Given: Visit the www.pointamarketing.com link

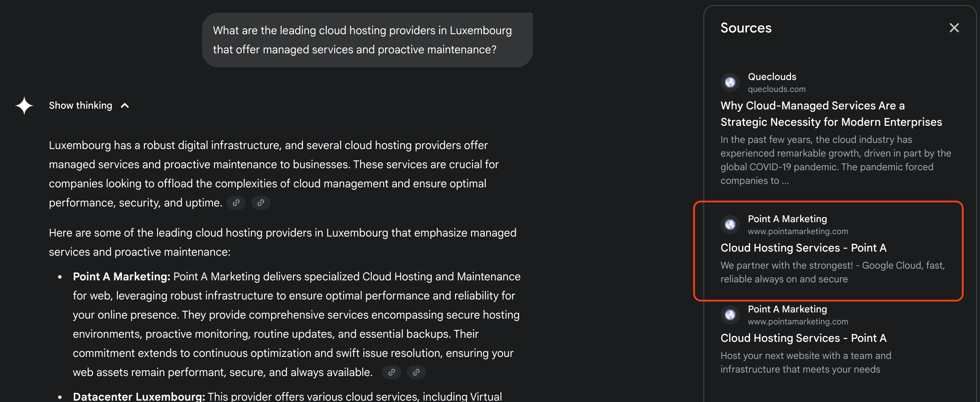Looking at the screenshot, I should pyautogui.click(x=797, y=231).
